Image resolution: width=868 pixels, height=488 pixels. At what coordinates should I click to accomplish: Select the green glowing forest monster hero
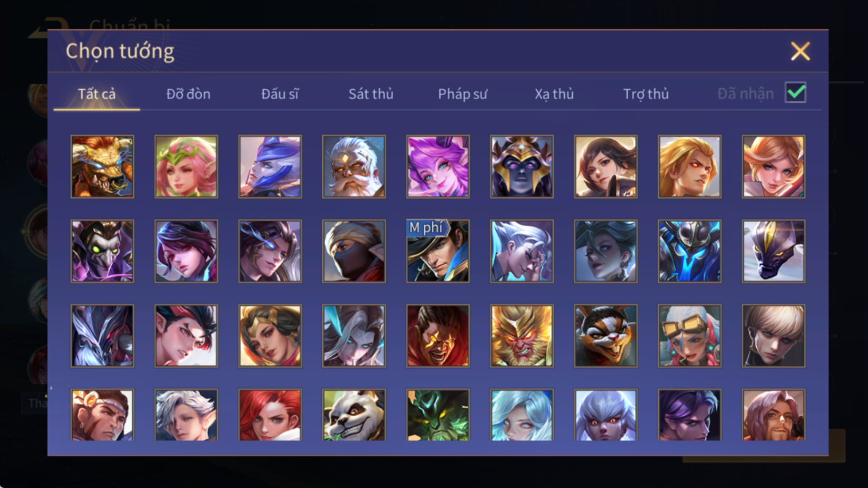pyautogui.click(x=438, y=415)
